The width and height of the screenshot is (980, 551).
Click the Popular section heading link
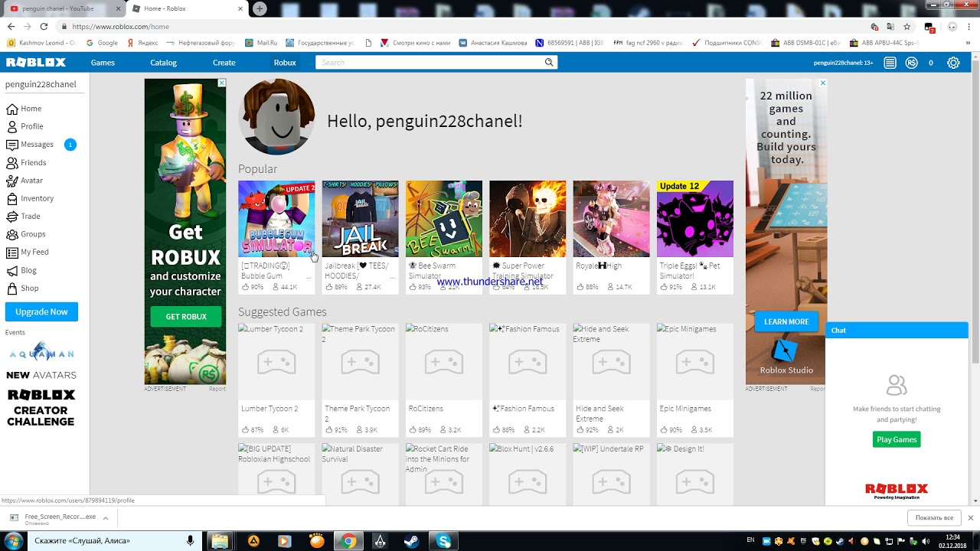[x=257, y=169]
